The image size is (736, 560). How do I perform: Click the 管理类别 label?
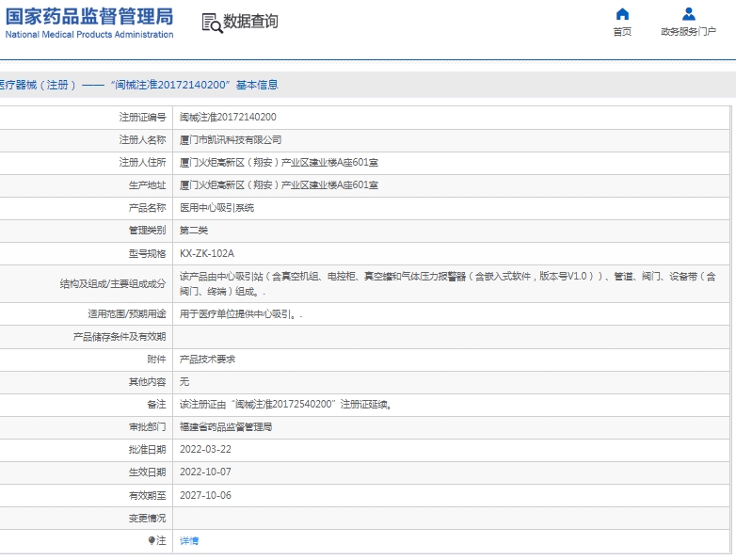[x=148, y=231]
